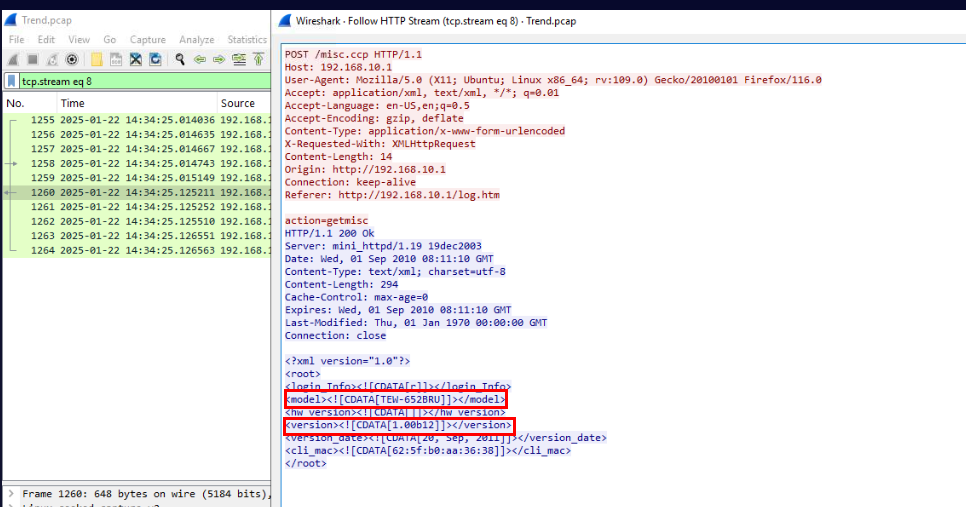Open Capture options gear icon

click(x=72, y=60)
